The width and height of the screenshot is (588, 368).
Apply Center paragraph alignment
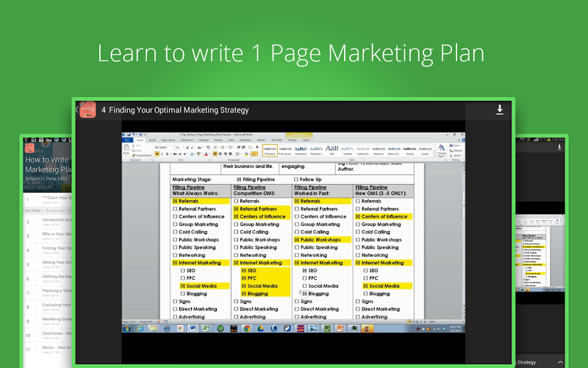click(x=220, y=154)
